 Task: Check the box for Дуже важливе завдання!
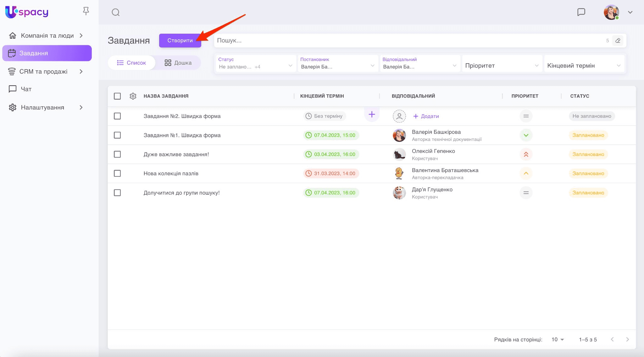117,154
